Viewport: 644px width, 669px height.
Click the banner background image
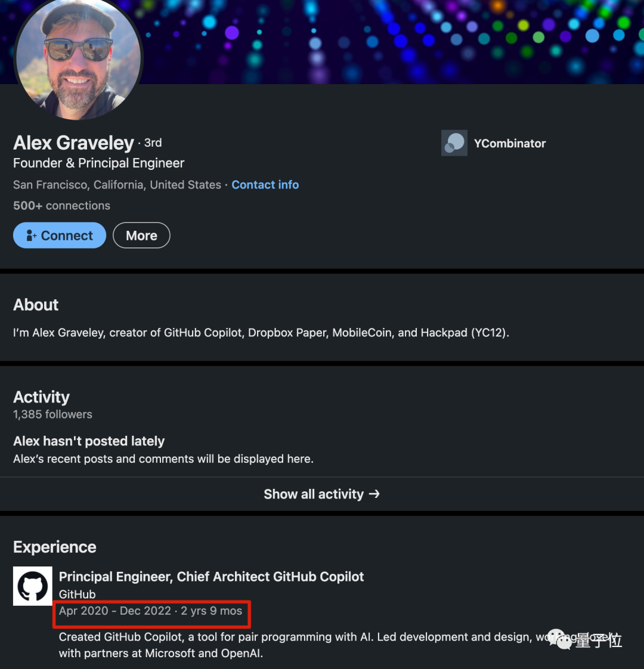pyautogui.click(x=388, y=42)
